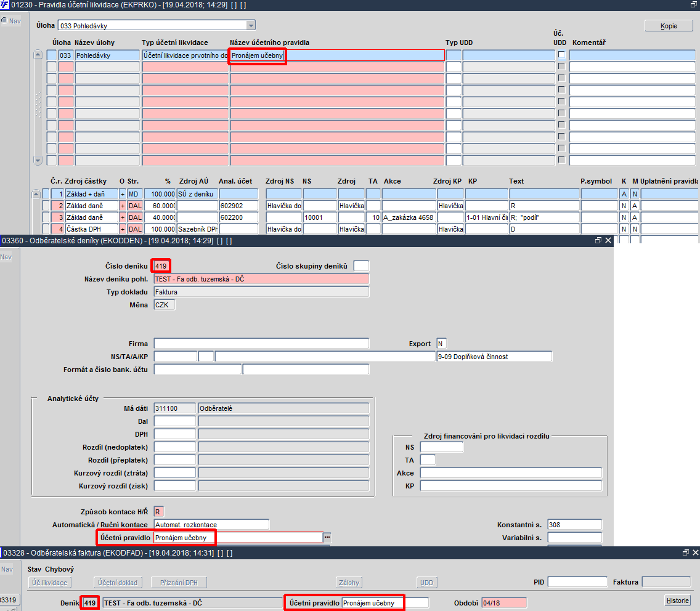Click the Částka DPH row cell
The image size is (700, 611).
click(92, 229)
